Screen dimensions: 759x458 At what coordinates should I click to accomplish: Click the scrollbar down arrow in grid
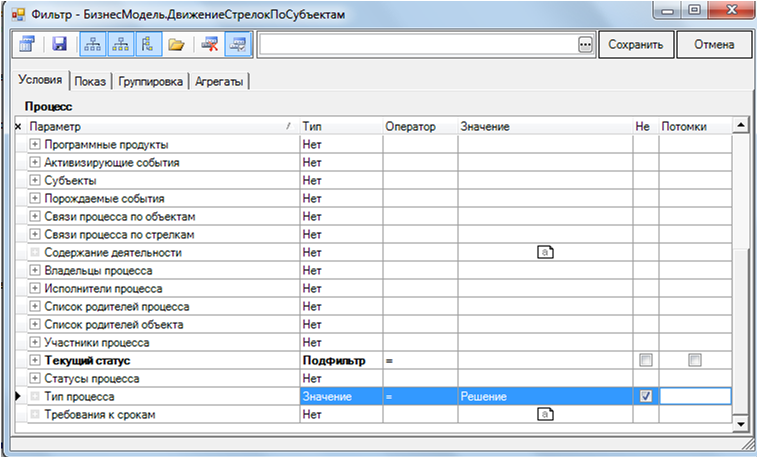740,425
